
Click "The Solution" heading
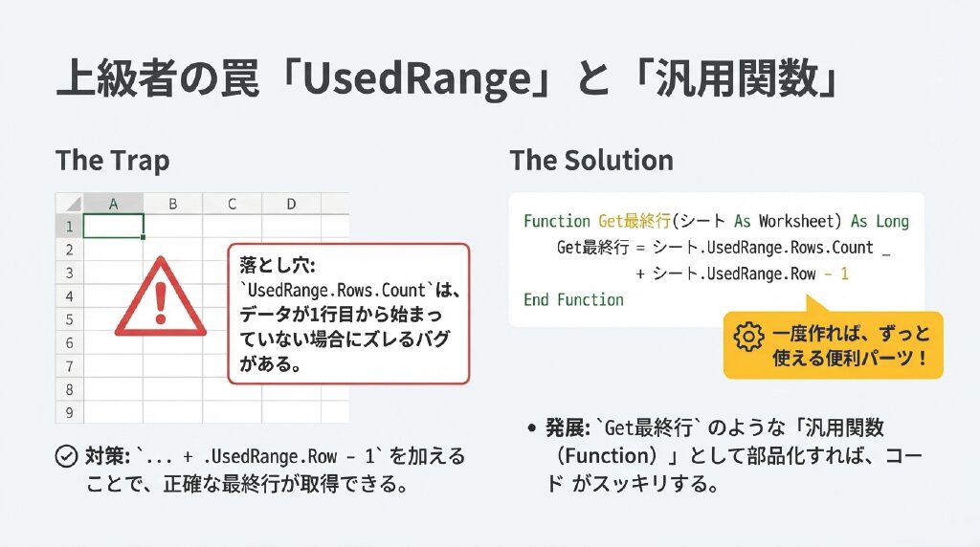point(590,160)
